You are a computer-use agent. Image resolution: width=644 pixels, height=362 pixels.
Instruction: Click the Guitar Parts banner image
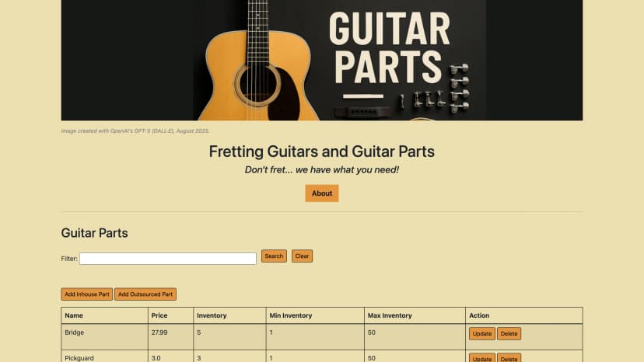click(321, 60)
